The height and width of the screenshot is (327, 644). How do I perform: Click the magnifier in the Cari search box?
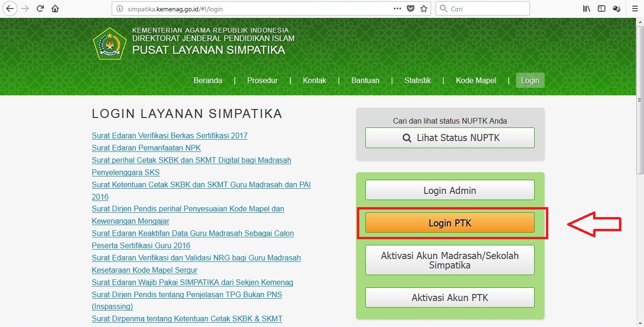coord(444,8)
